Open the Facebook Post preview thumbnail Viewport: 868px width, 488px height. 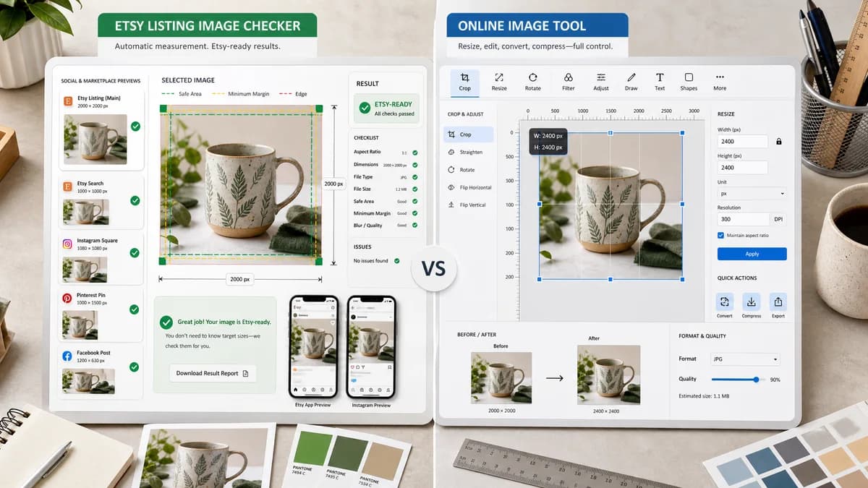pos(88,381)
